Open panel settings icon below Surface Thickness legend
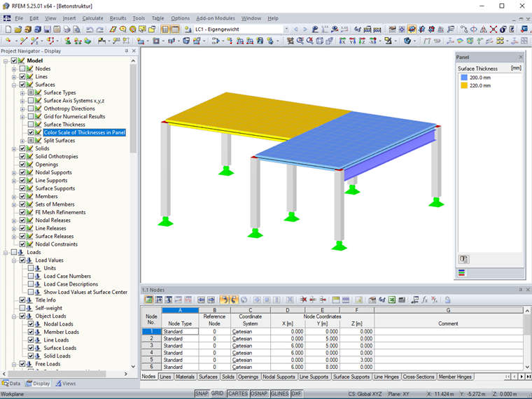Viewport: 532px width, 399px height. coord(464,259)
